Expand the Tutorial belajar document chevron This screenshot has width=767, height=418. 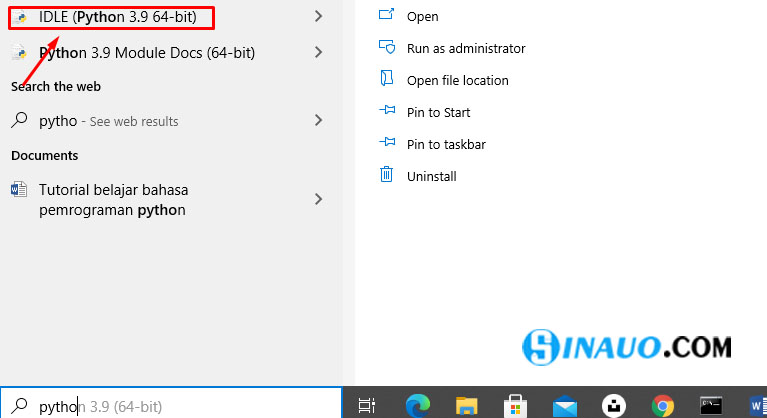click(318, 199)
